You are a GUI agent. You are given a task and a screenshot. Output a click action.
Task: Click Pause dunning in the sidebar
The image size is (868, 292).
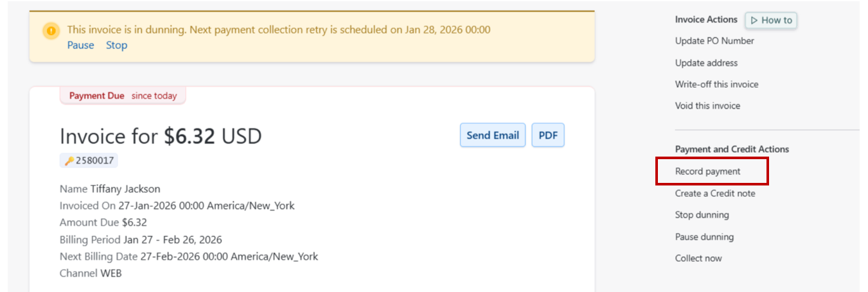(704, 237)
